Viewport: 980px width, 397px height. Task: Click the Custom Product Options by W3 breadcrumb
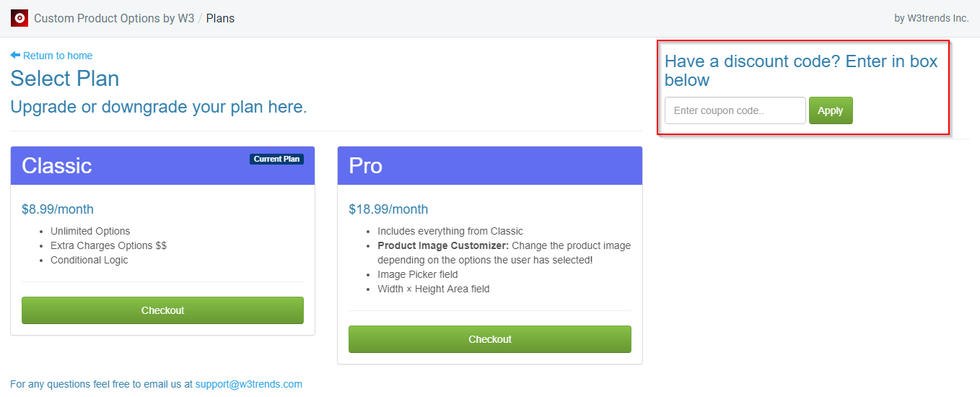(114, 18)
